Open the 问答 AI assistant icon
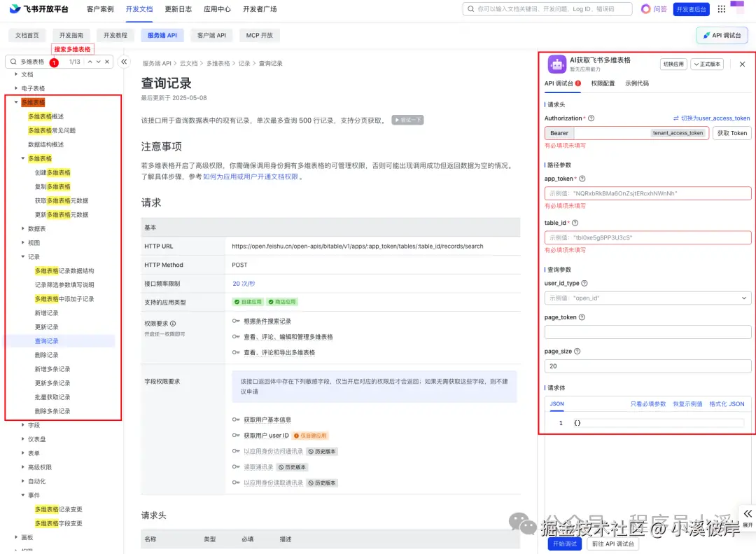 pyautogui.click(x=645, y=8)
